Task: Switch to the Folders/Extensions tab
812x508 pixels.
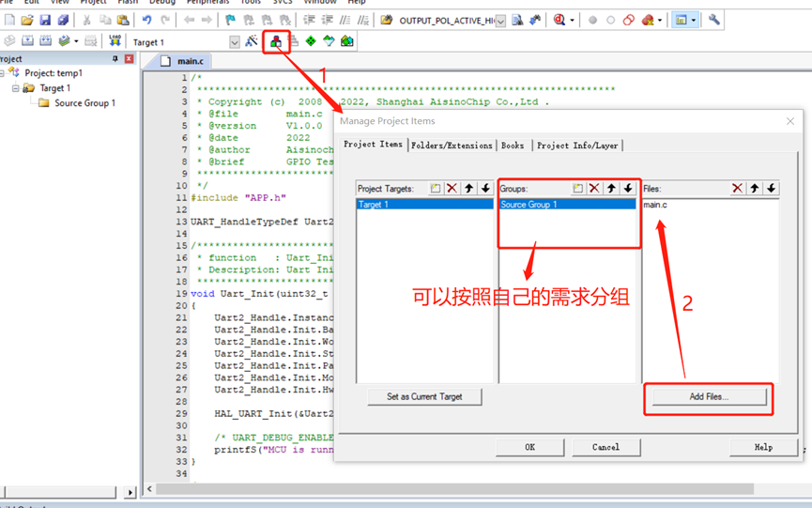Action: tap(452, 146)
